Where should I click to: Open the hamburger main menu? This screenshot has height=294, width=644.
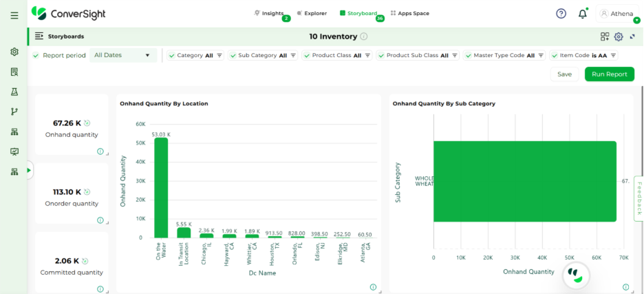point(14,15)
